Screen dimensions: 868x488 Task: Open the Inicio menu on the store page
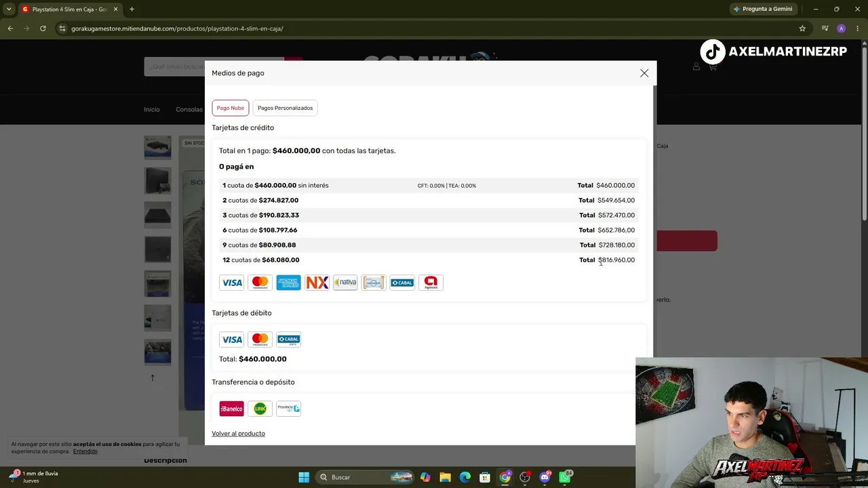click(152, 110)
